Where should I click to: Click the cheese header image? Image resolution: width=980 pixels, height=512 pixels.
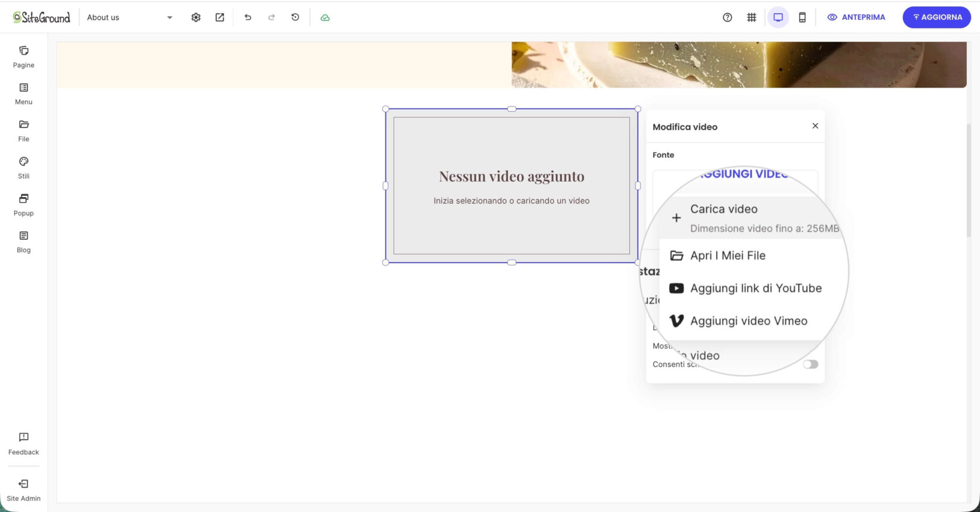click(x=739, y=64)
